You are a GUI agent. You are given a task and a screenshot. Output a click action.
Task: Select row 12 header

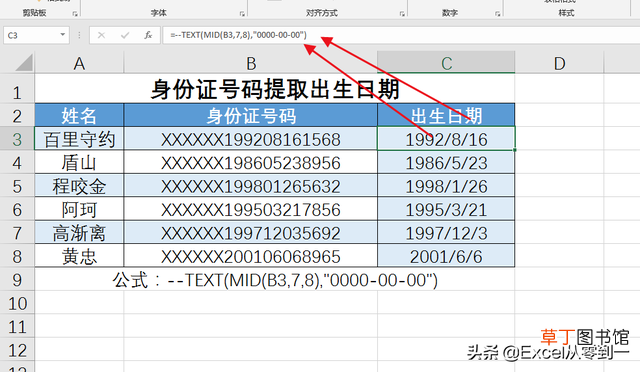tap(17, 350)
